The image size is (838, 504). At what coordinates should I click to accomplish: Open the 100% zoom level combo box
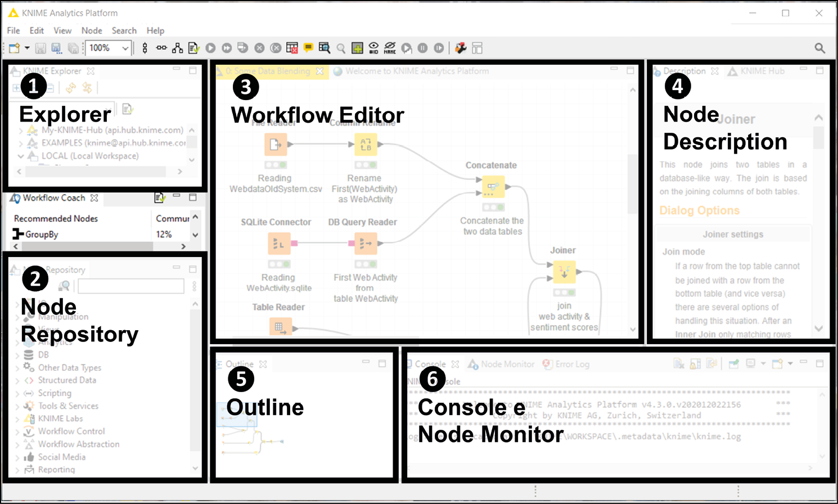[109, 48]
